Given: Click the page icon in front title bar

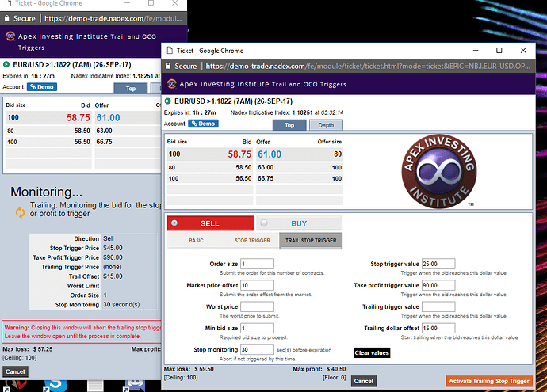Looking at the screenshot, I should point(170,51).
